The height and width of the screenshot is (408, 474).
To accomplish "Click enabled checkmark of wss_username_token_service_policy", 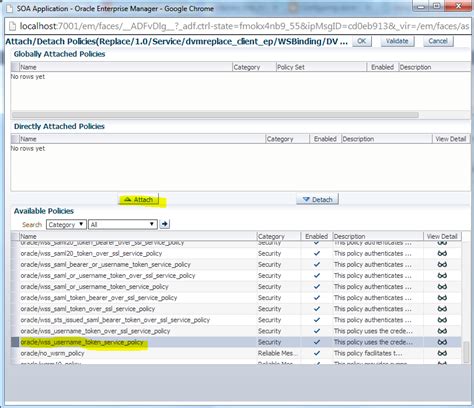I will 317,342.
